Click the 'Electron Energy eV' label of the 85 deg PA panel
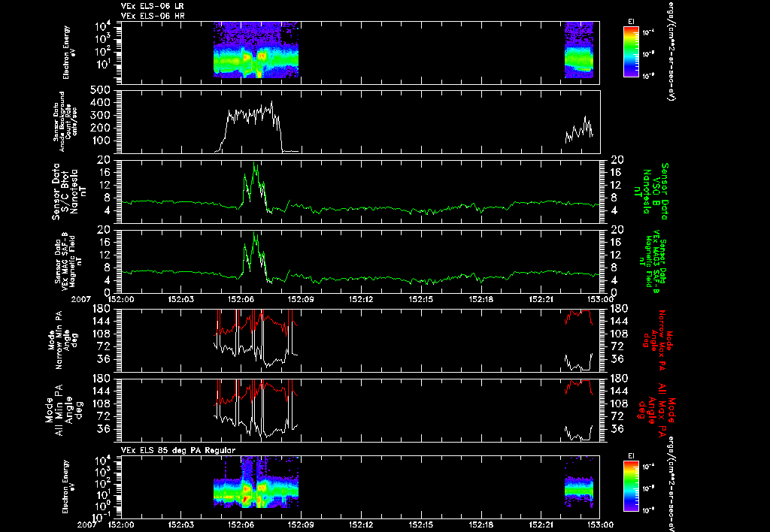Image resolution: width=770 pixels, height=532 pixels. 67,487
